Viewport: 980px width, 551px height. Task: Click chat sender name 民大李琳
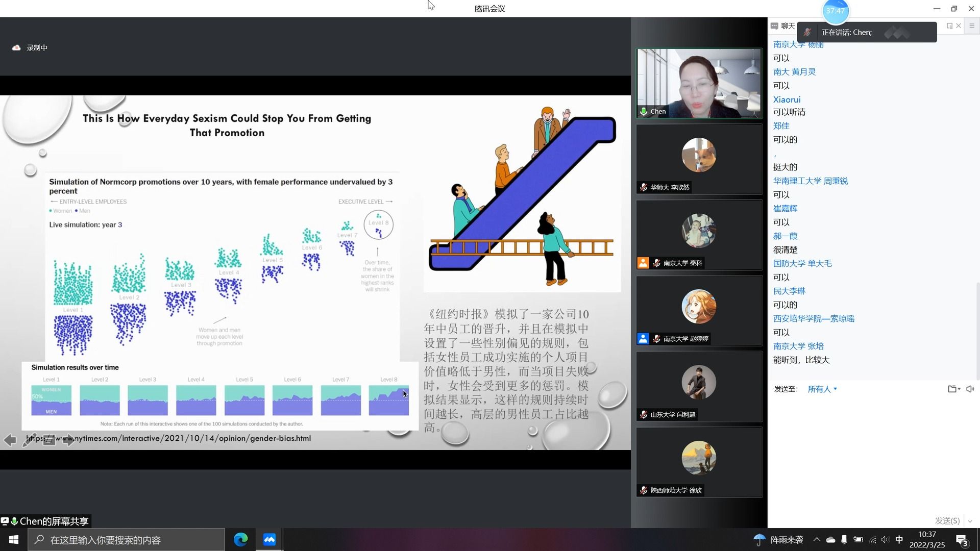[789, 291]
